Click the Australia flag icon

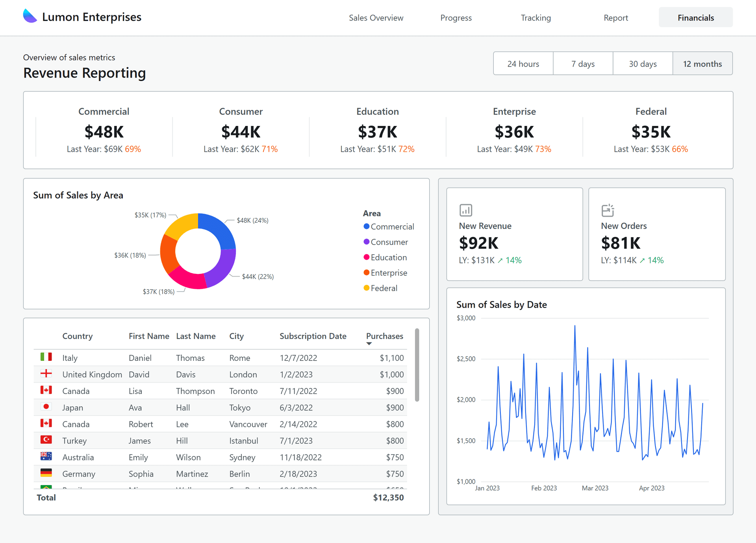46,457
